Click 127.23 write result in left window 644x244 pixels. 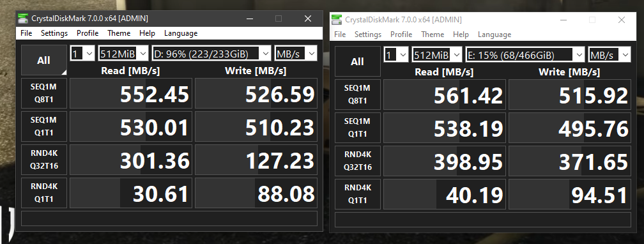[x=256, y=160]
